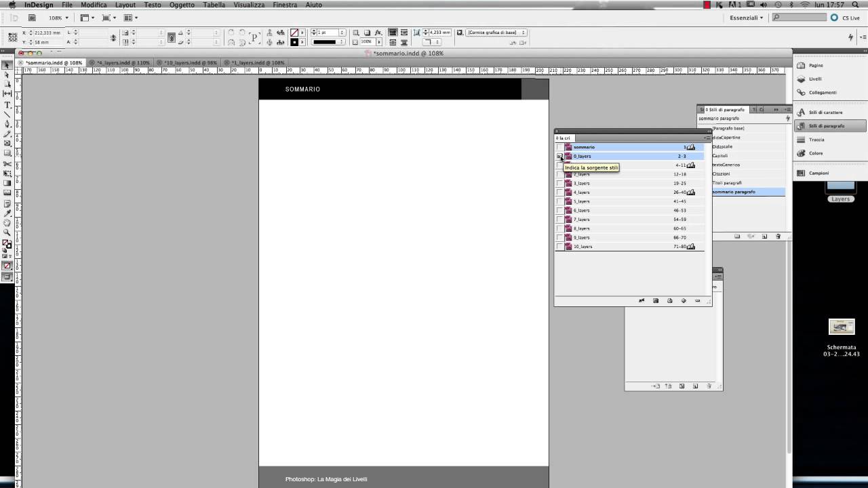Click the stroke color swatch in control bar

click(294, 42)
